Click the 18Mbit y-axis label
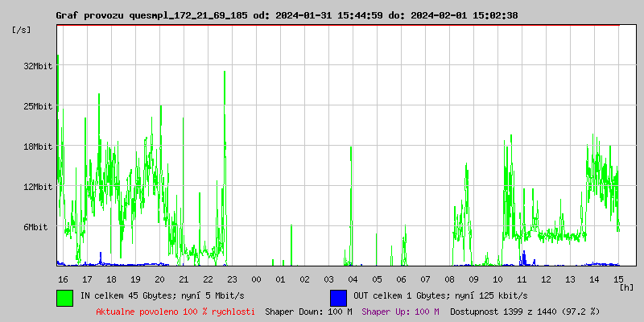 click(x=38, y=147)
